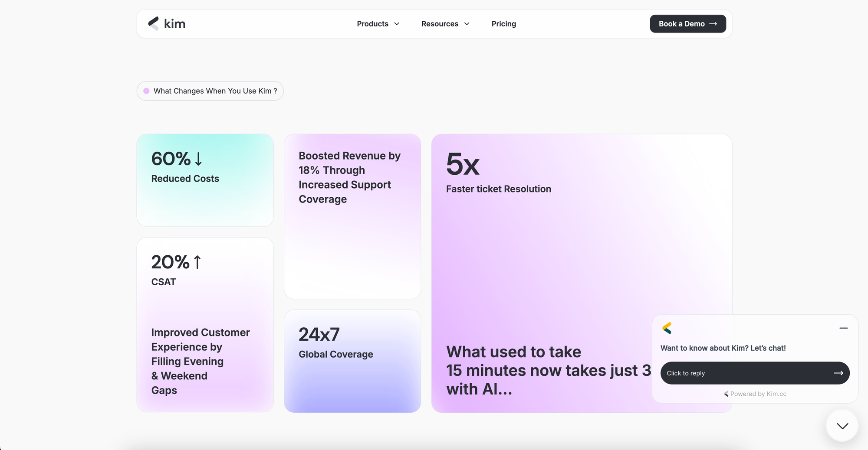This screenshot has width=868, height=450.
Task: Click the '5x' statistic heading
Action: [x=463, y=164]
